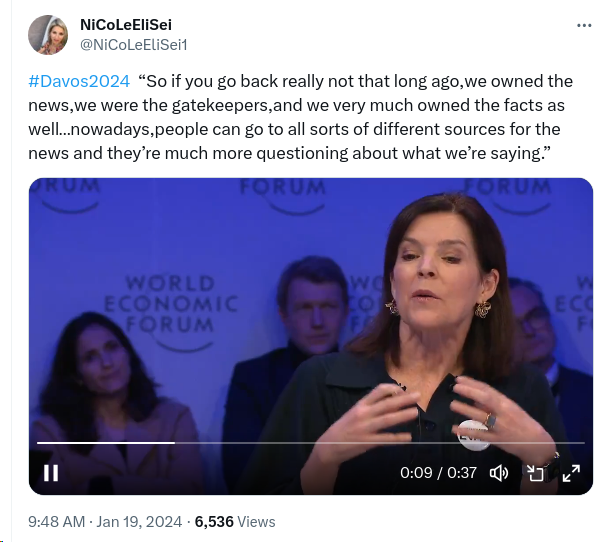This screenshot has width=603, height=542.
Task: Visit the @NiCoLeEliSei1 handle link
Action: (x=134, y=44)
